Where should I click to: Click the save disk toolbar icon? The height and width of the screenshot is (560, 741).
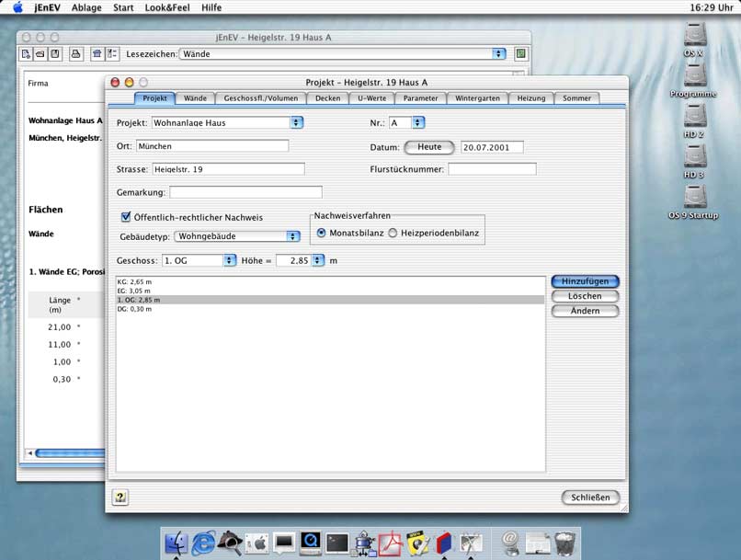55,54
